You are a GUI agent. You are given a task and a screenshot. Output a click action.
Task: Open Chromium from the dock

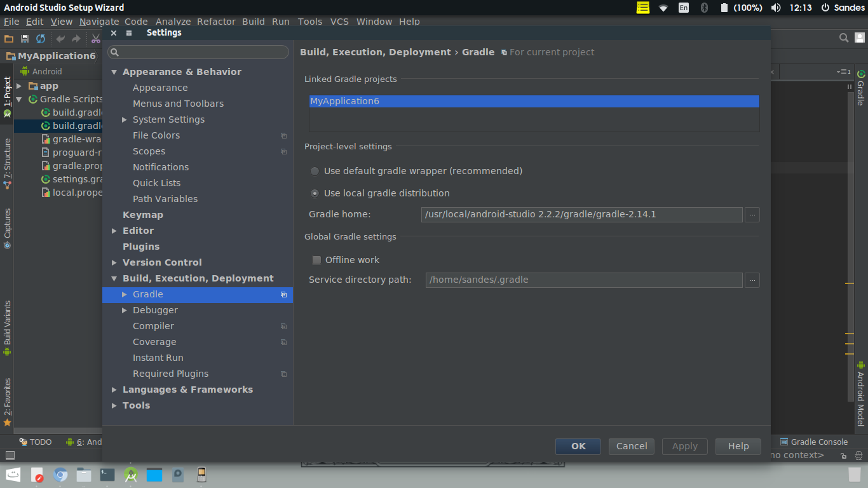[x=60, y=474]
